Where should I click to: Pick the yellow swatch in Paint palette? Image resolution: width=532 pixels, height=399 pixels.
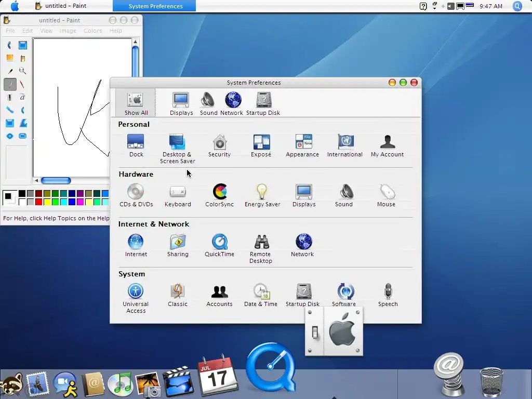[x=47, y=202]
